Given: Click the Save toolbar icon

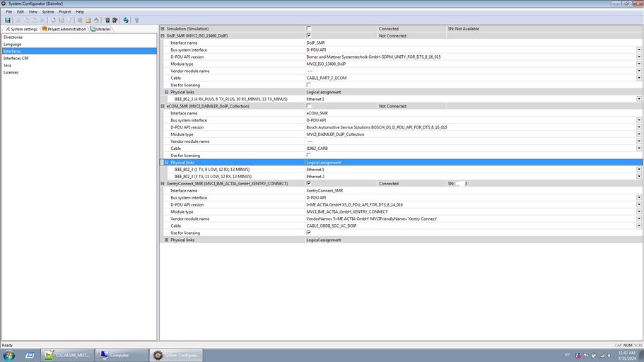Looking at the screenshot, I should [7, 20].
